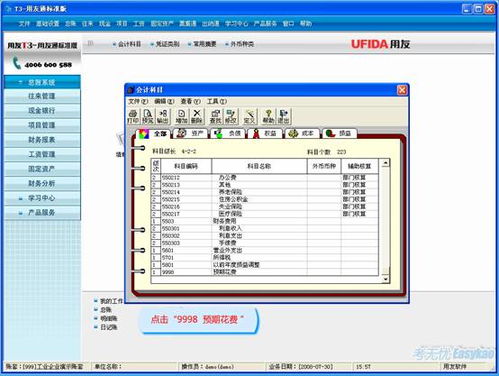Select the row 9998 预期花费
499x376 pixels.
[265, 272]
